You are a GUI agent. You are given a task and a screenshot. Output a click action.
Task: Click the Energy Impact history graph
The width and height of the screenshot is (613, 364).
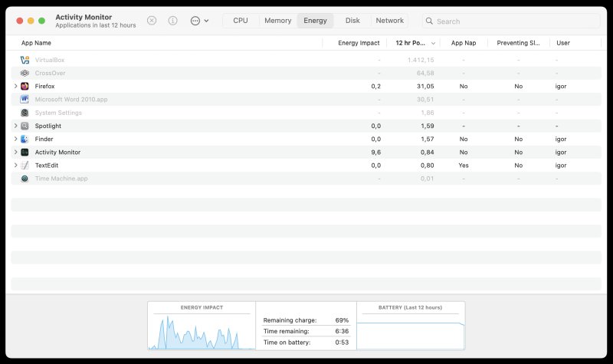coord(202,331)
